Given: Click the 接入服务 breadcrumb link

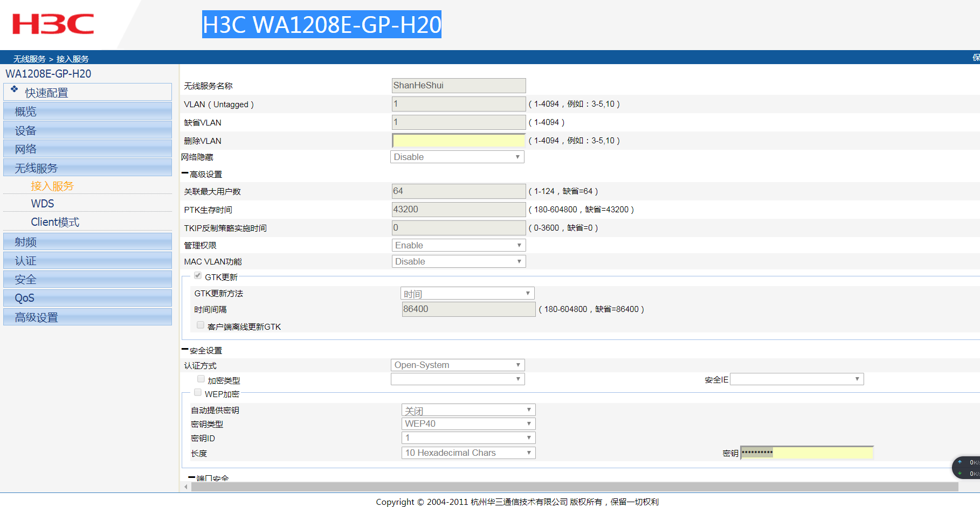Looking at the screenshot, I should [x=73, y=59].
